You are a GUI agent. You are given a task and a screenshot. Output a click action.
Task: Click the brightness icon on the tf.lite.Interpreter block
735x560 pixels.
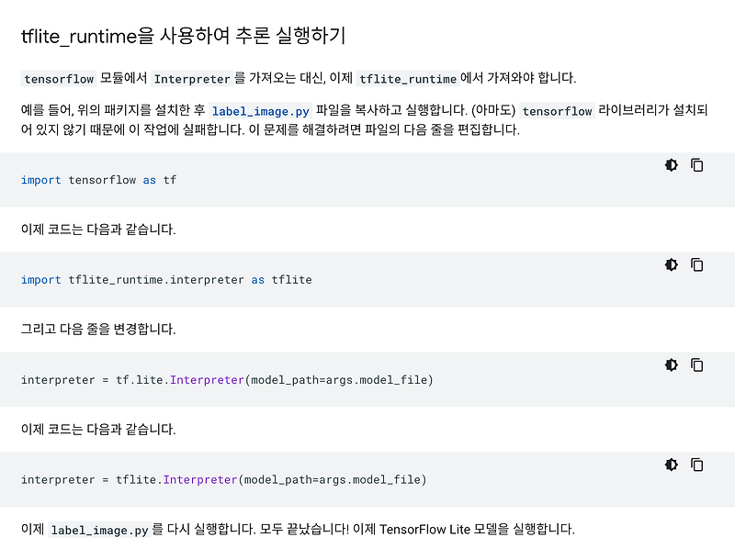coord(672,364)
